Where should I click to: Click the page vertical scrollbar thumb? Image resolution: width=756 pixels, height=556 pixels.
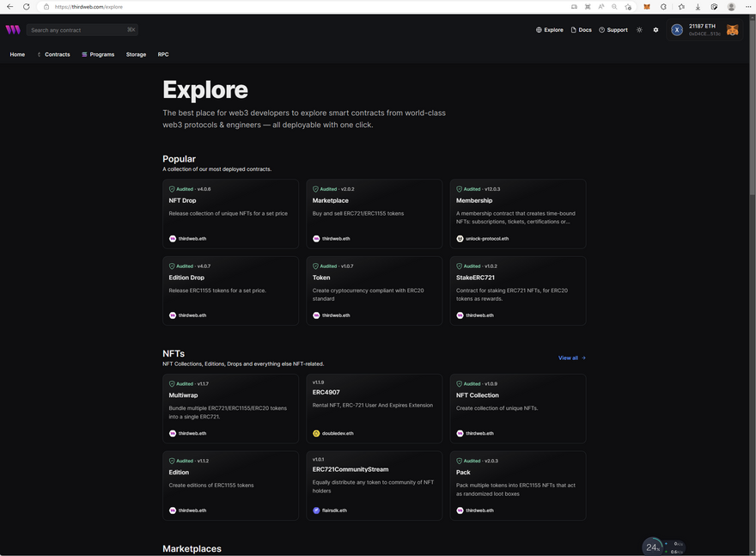(x=753, y=107)
